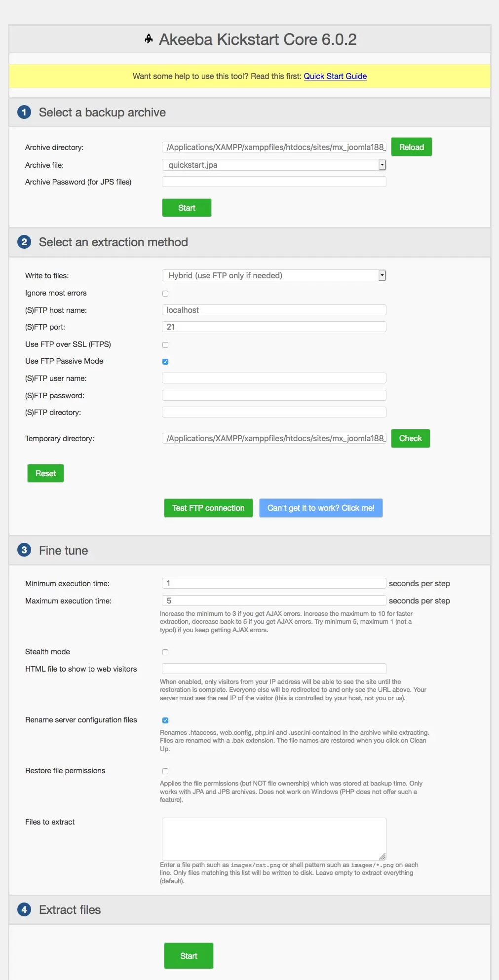Enable Use FTP over SSL (FTPS)
The height and width of the screenshot is (980, 499).
tap(165, 344)
